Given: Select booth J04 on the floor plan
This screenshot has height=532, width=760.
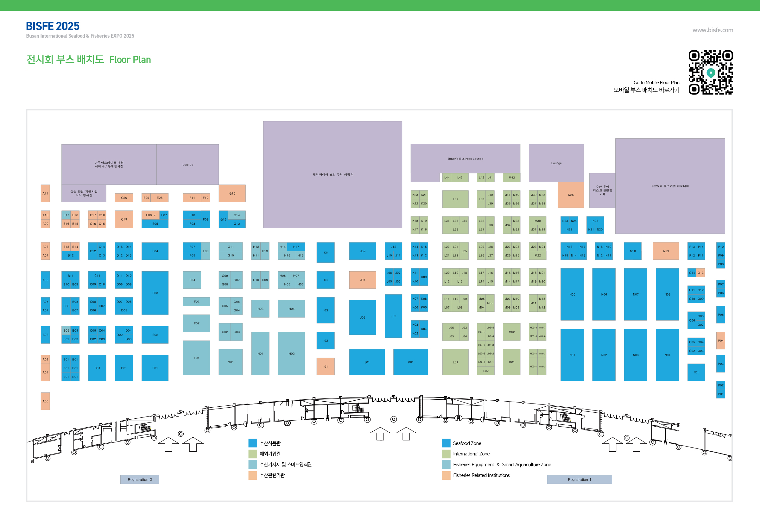Looking at the screenshot, I should coord(363,280).
